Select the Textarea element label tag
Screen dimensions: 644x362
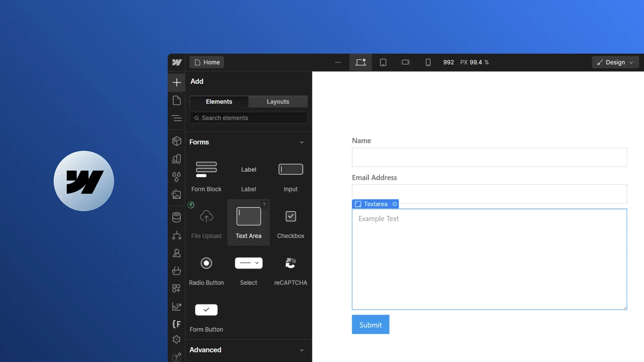pyautogui.click(x=375, y=204)
